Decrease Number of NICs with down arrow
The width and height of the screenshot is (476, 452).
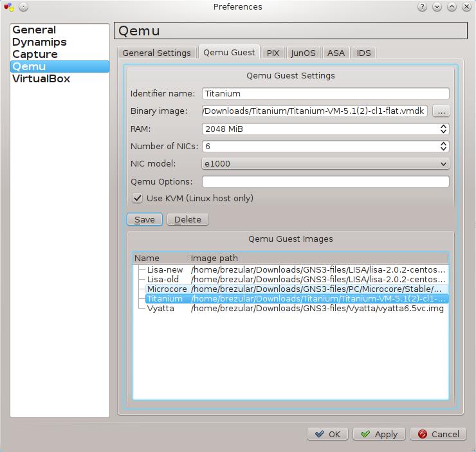point(443,149)
